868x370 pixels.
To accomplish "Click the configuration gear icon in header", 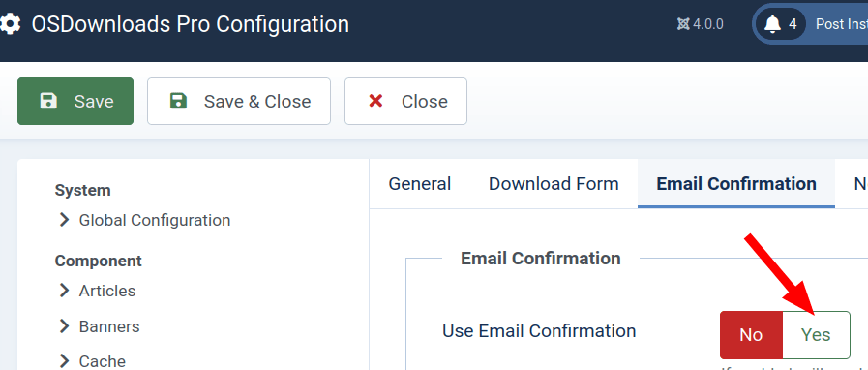I will point(10,24).
